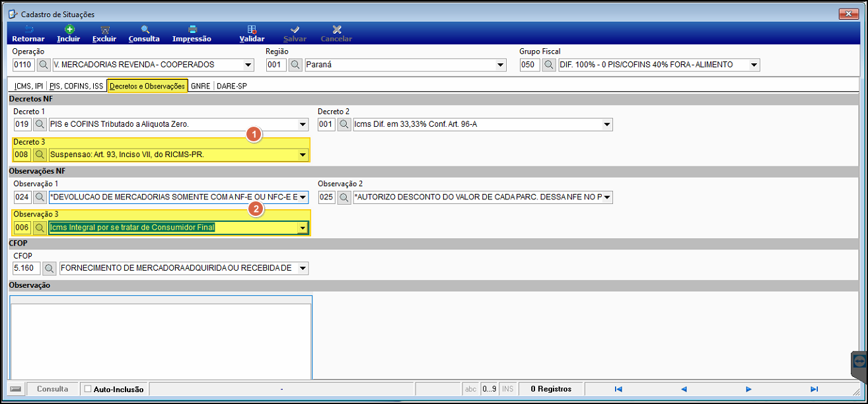
Task: Open the Operação search magnifier
Action: coord(43,65)
